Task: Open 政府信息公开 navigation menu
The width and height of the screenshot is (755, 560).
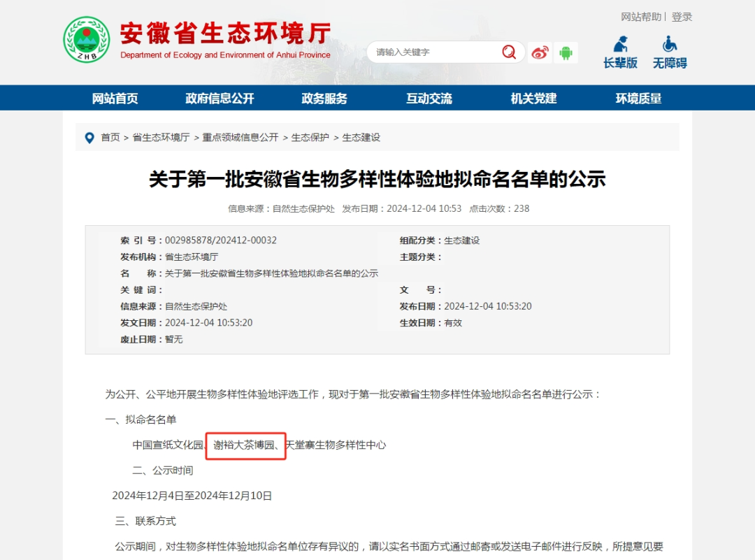Action: (x=220, y=99)
